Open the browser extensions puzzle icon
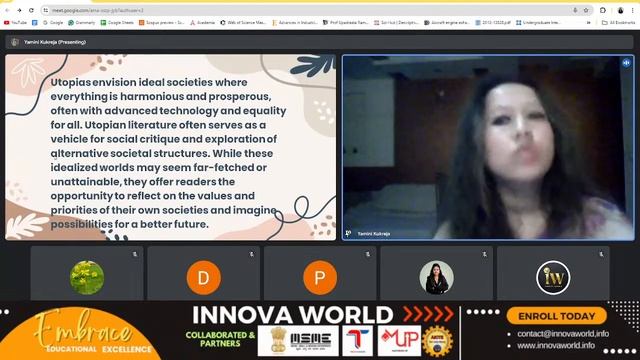This screenshot has width=640, height=360. 603,10
